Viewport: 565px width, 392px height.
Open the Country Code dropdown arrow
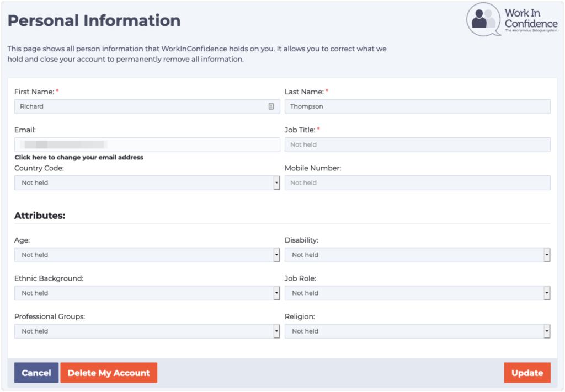point(276,182)
